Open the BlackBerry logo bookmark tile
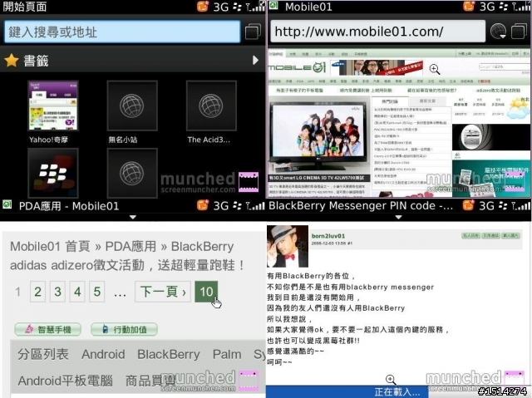Screen dimensions: 532x398 pyautogui.click(x=52, y=173)
